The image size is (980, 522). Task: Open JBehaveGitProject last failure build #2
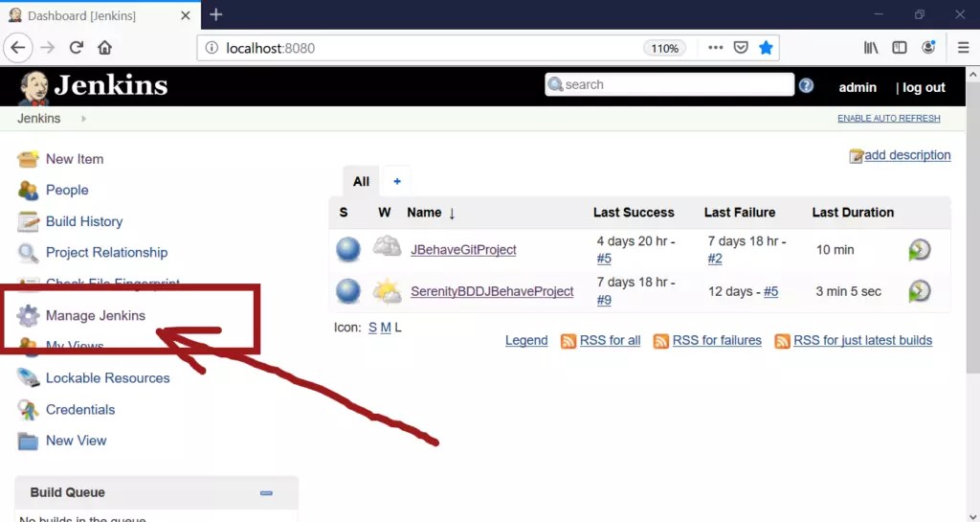pyautogui.click(x=715, y=259)
